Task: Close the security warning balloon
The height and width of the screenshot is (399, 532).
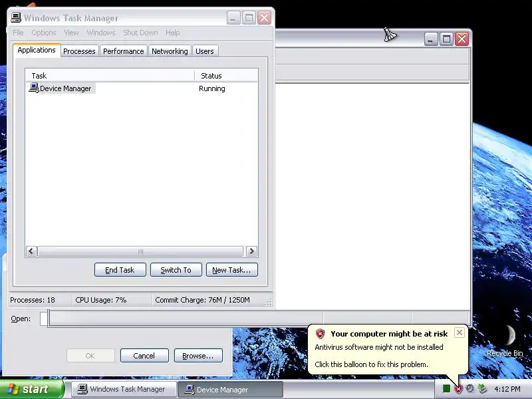Action: click(x=459, y=332)
